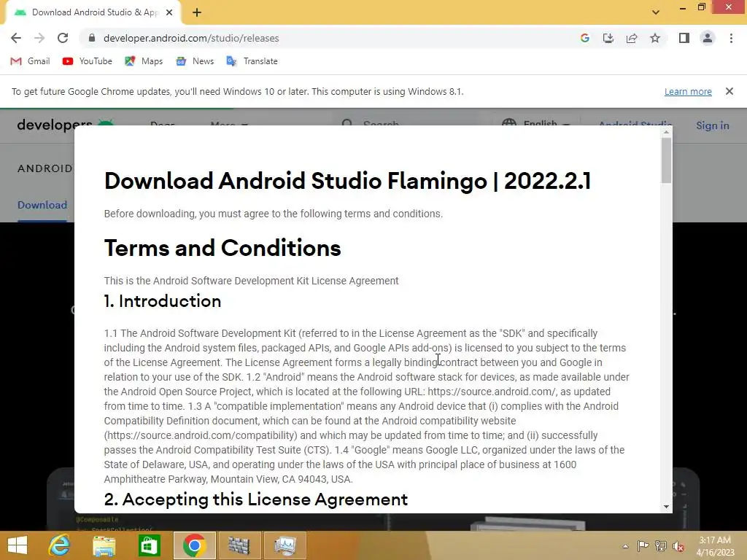This screenshot has width=747, height=560.
Task: Open a new tab with plus button
Action: [197, 13]
